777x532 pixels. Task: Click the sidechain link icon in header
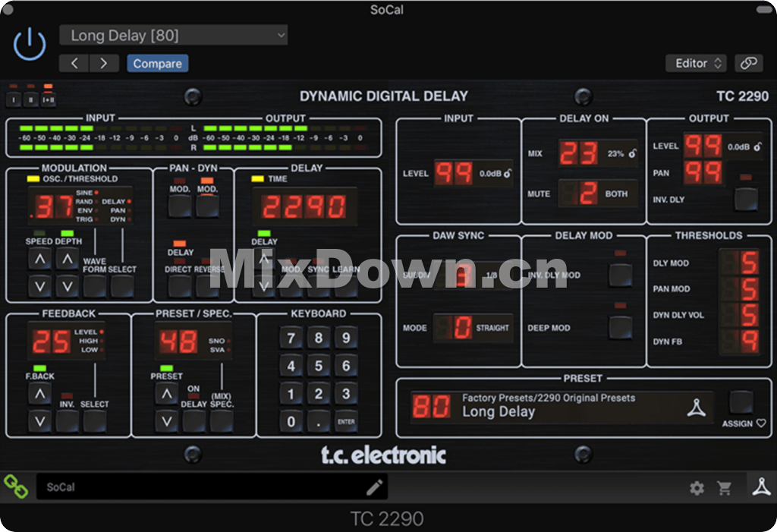click(x=748, y=64)
